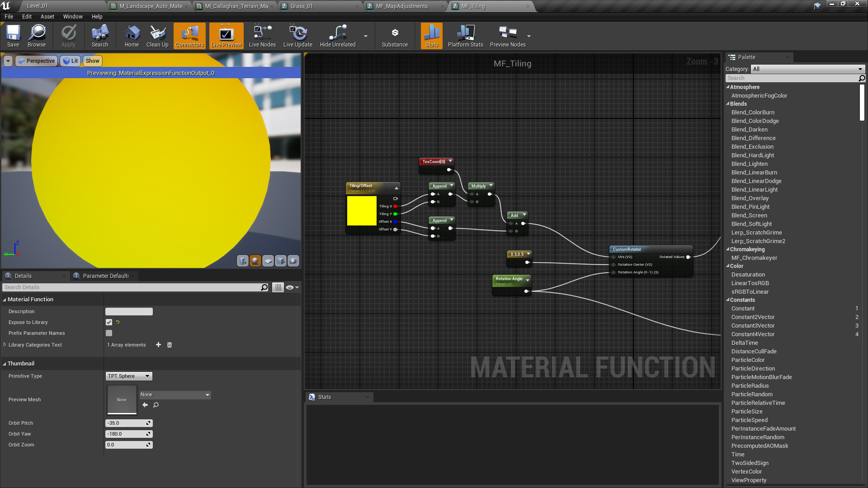The width and height of the screenshot is (868, 488).
Task: Collapse the Blends palette category
Action: point(728,104)
